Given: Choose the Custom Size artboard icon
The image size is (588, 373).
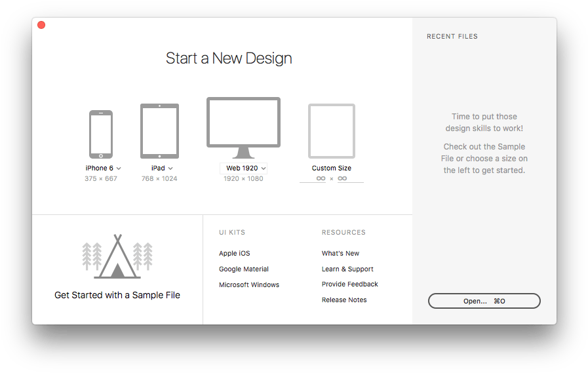Looking at the screenshot, I should 332,130.
